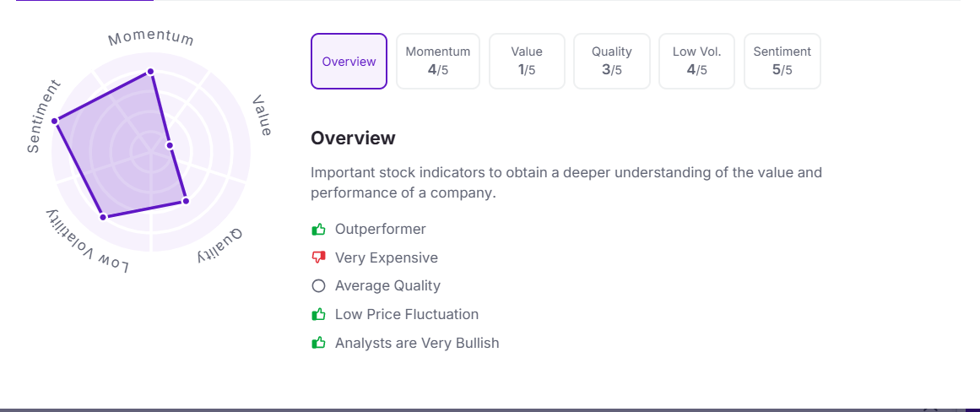Viewport: 980px width, 412px height.
Task: Select the Low Vol. 4/5 tab
Action: (696, 62)
